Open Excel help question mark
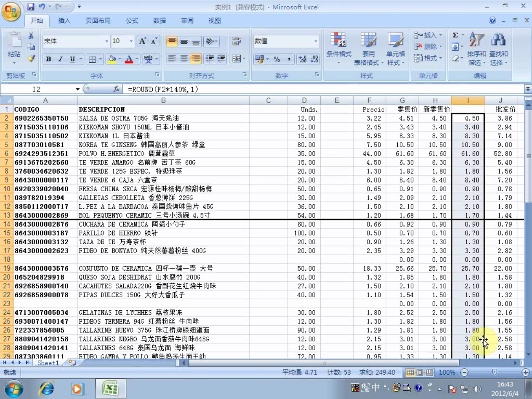This screenshot has width=532, height=399. 492,21
